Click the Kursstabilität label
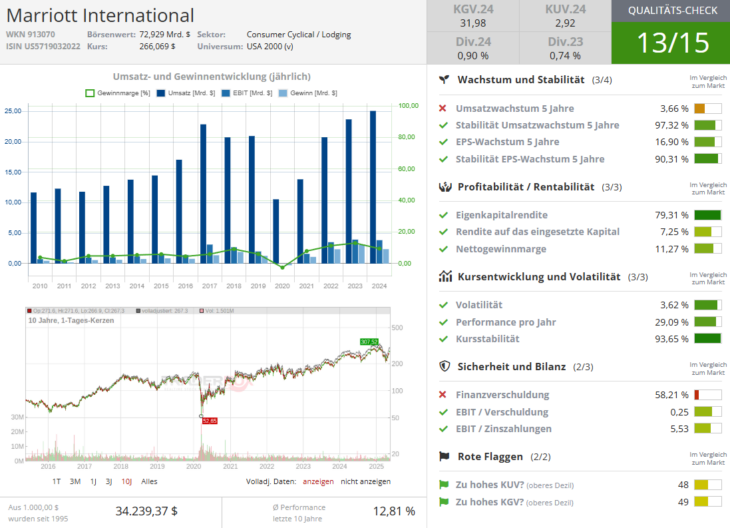Image resolution: width=730 pixels, height=528 pixels. (487, 339)
